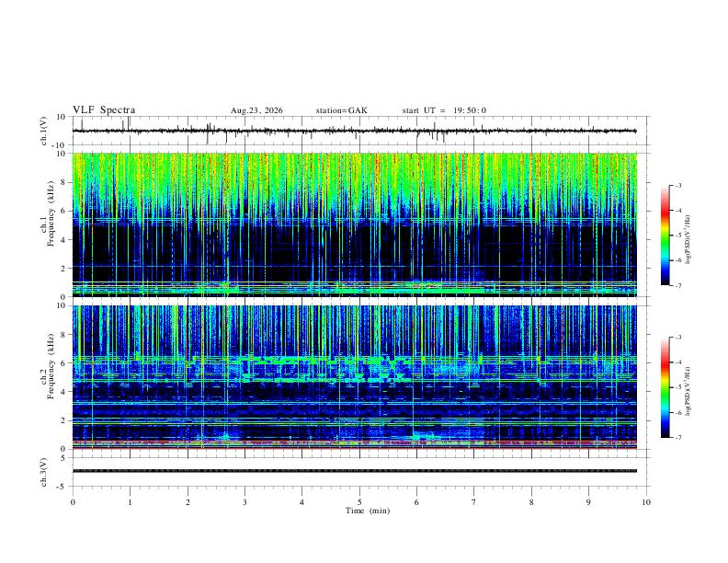Click the Time (min) axis label
The width and height of the screenshot is (728, 563).
click(x=368, y=511)
